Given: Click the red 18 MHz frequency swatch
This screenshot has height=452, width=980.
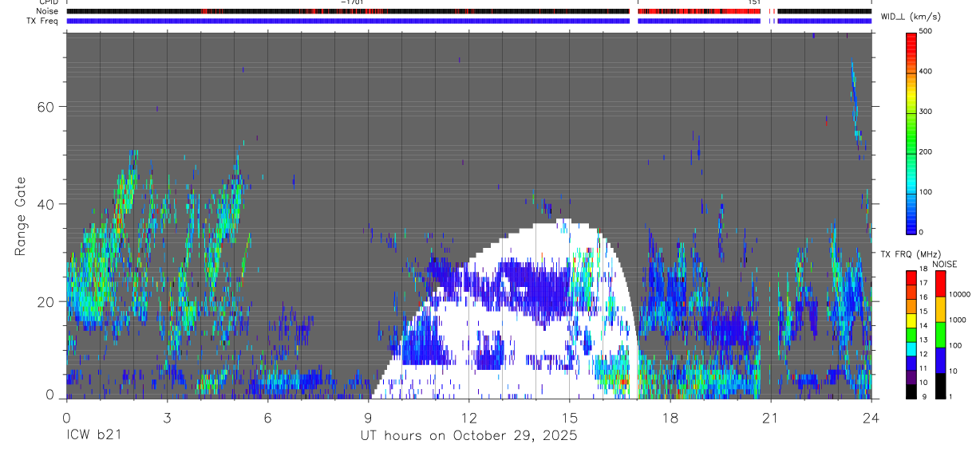Looking at the screenshot, I should pyautogui.click(x=911, y=277).
